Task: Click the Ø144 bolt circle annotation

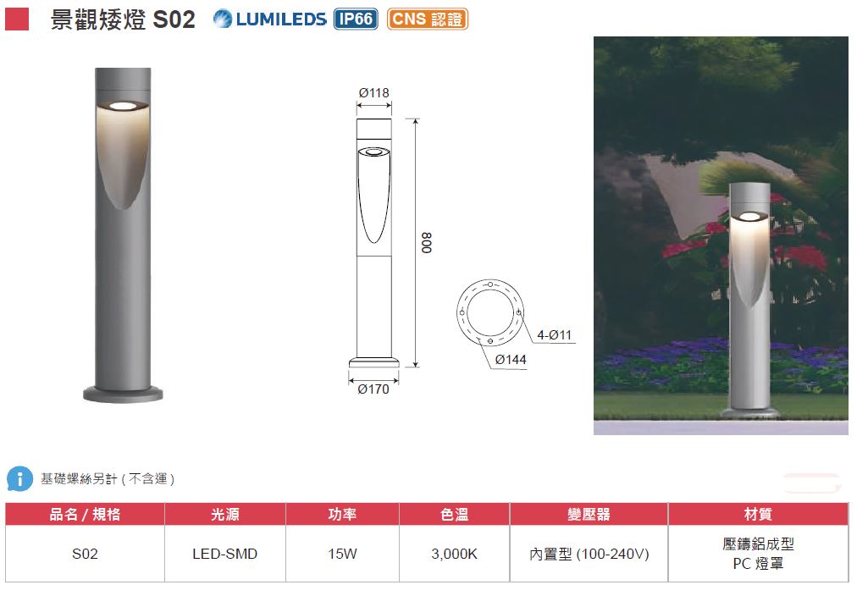Action: [511, 360]
